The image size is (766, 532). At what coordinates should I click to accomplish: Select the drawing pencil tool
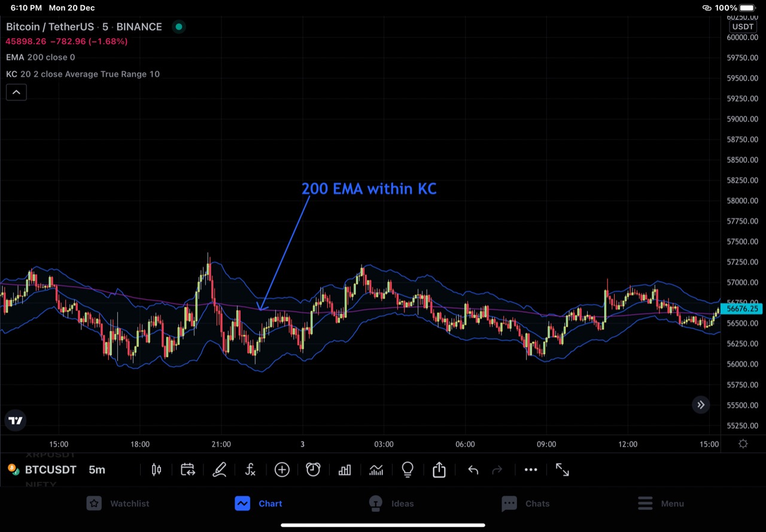219,470
